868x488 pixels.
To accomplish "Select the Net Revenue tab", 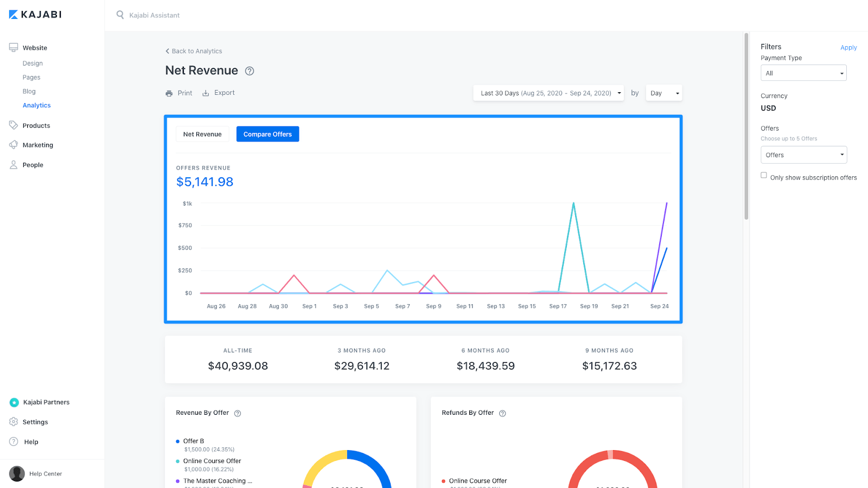I will tap(202, 134).
